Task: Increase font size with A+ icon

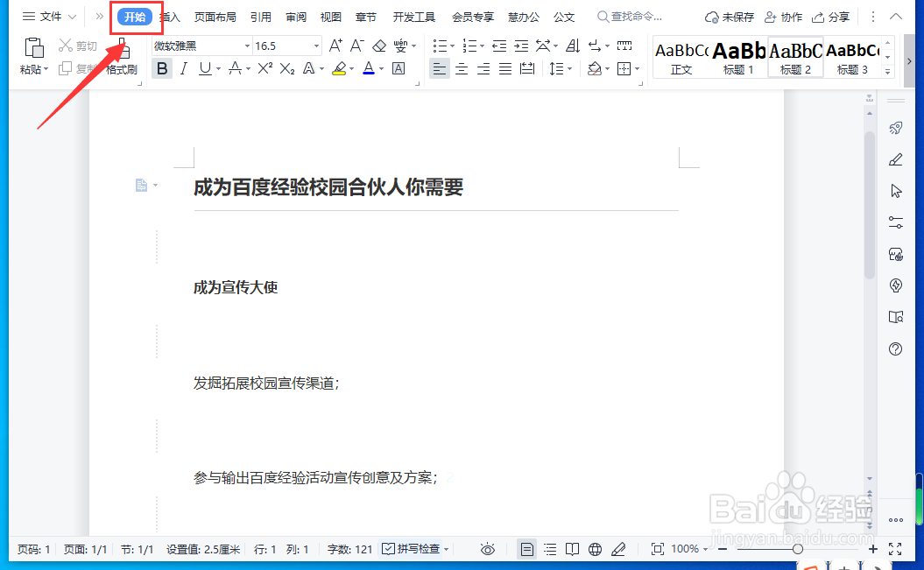Action: (335, 46)
